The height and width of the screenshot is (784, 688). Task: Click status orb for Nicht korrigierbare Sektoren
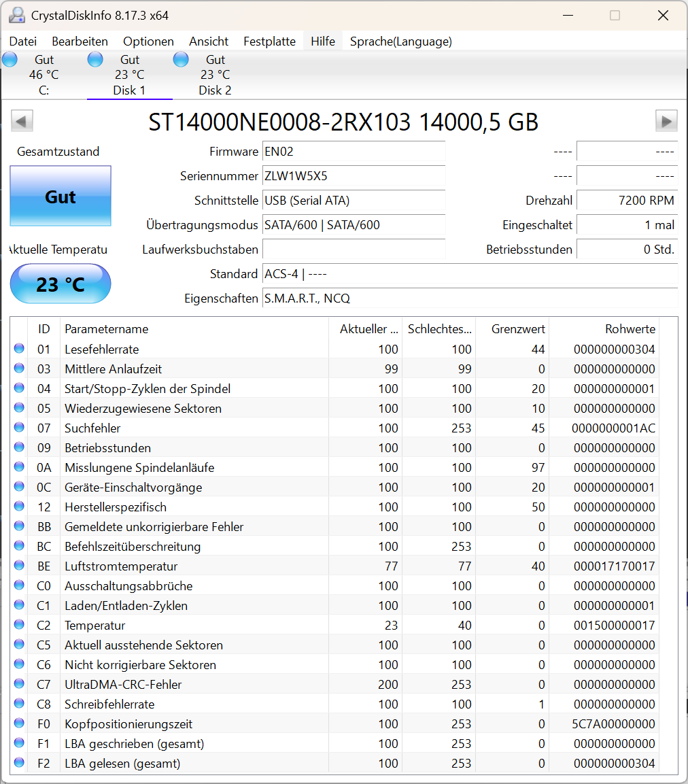point(19,664)
